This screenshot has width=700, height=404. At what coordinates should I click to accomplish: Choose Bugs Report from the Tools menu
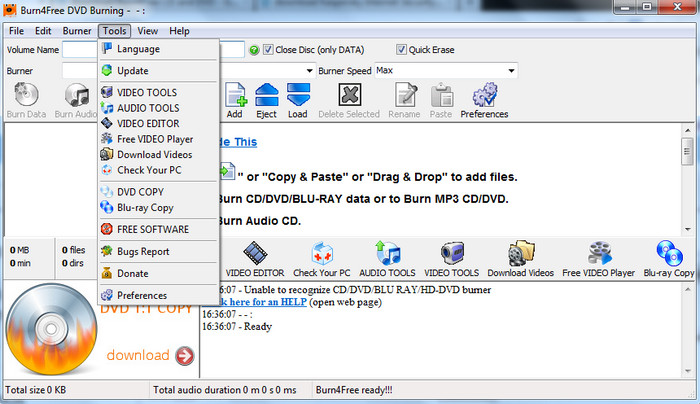pyautogui.click(x=159, y=251)
